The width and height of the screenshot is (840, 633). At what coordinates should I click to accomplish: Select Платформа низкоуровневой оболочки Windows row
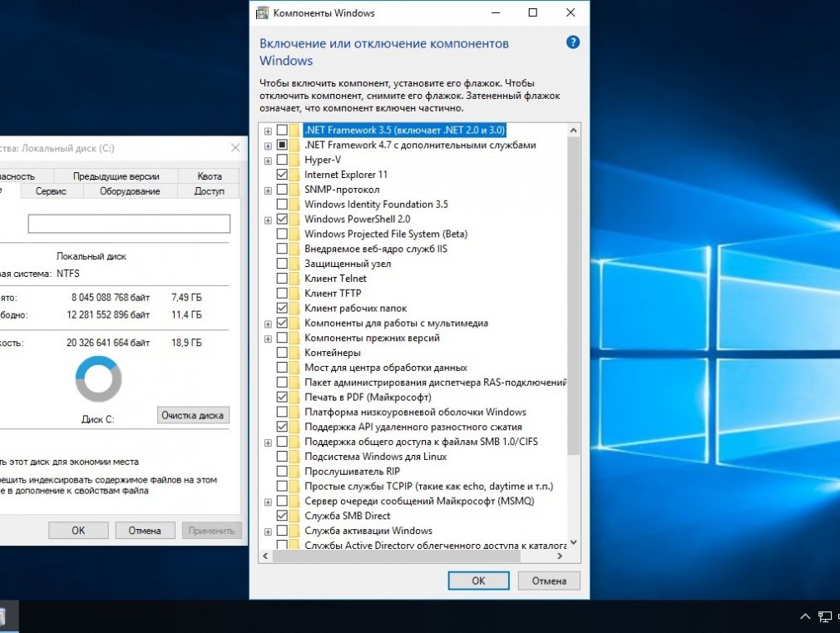pos(415,413)
